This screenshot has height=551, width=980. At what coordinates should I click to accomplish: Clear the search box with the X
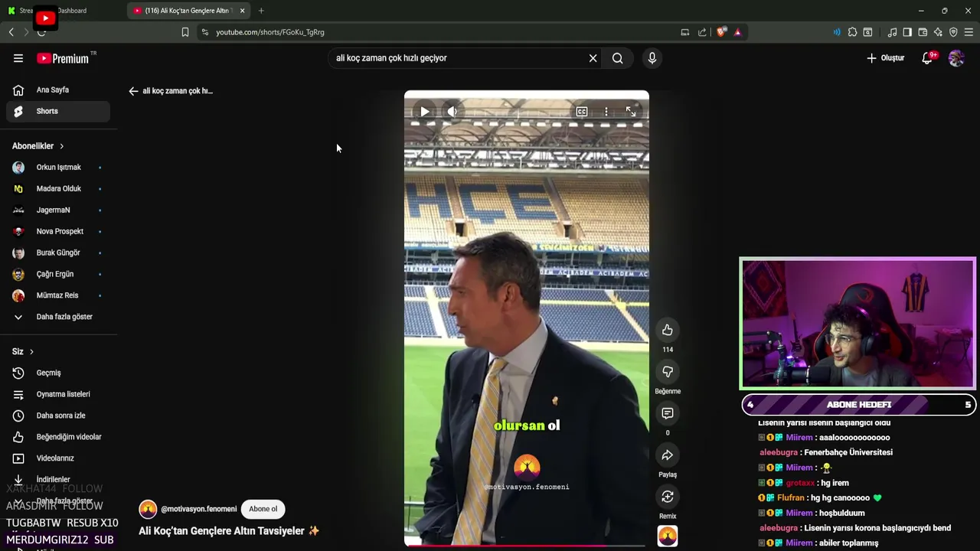(x=593, y=58)
